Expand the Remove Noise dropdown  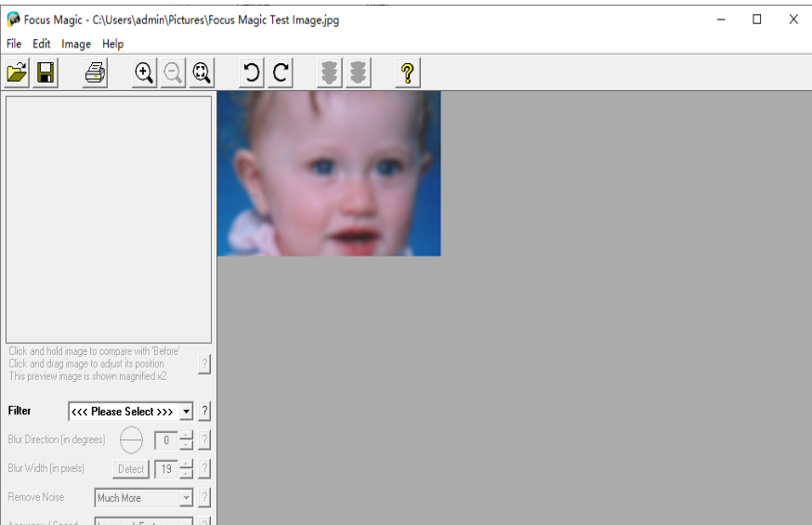[186, 498]
